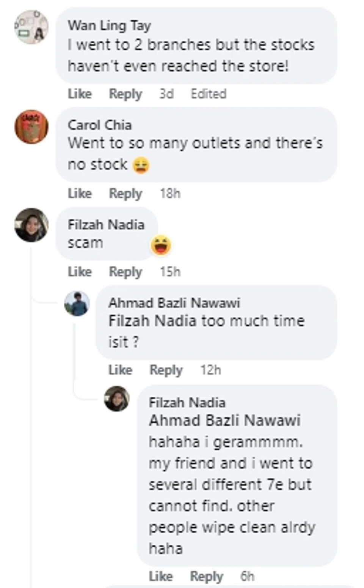Open Filzah Nadia's avatar on nested reply
Image resolution: width=364 pixels, height=588 pixels.
[117, 399]
